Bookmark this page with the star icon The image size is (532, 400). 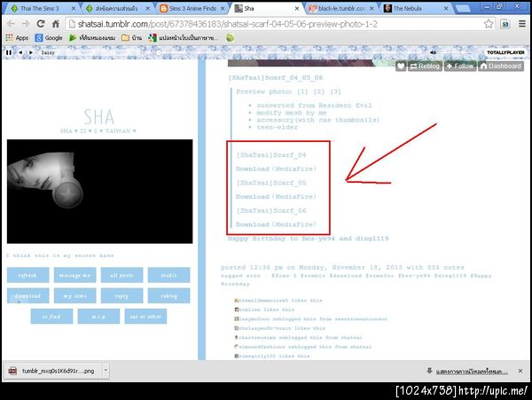[489, 24]
